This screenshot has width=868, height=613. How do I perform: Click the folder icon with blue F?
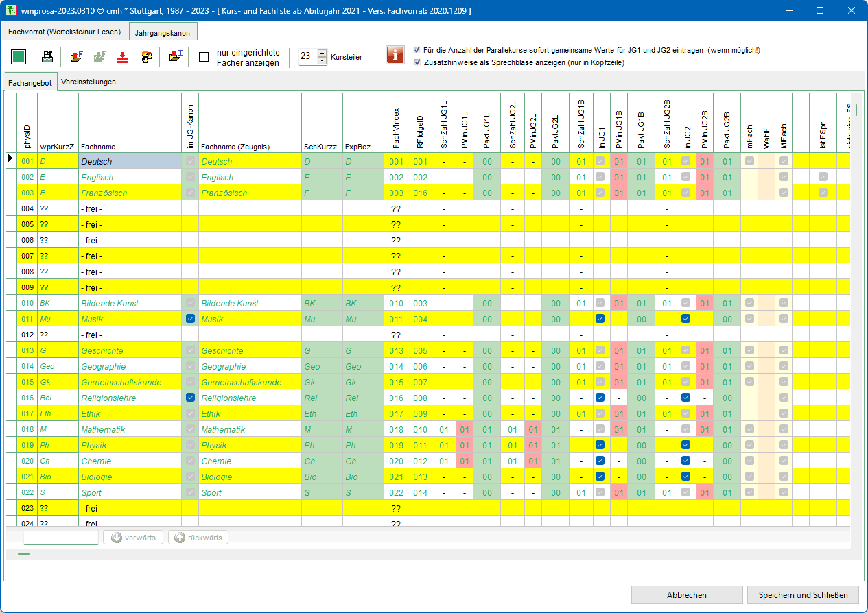[x=77, y=57]
